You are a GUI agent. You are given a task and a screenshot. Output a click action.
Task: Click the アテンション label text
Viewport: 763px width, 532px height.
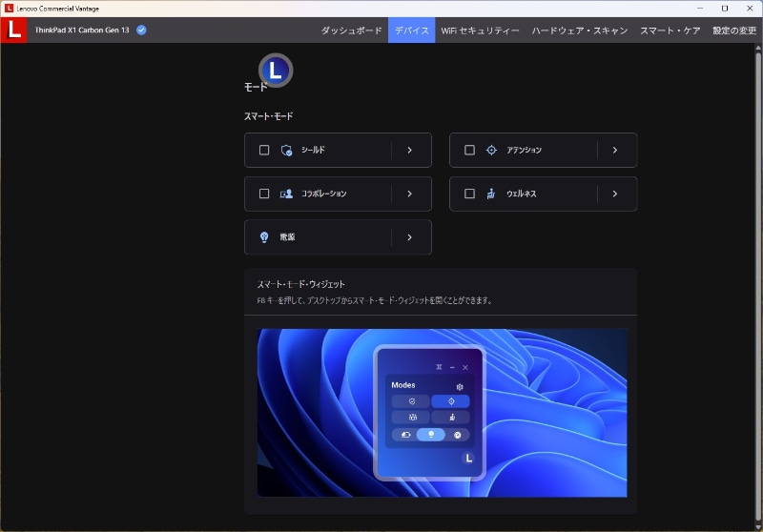click(x=524, y=151)
